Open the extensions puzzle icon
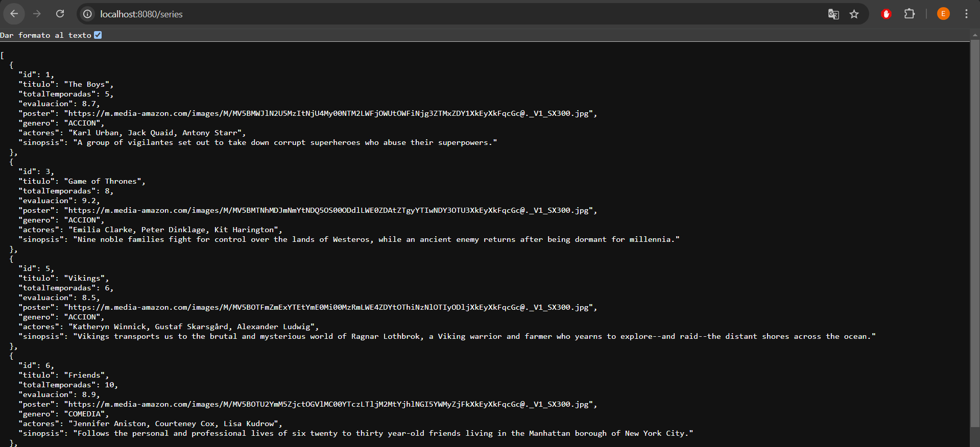Screen dimensions: 980x447 910,14
